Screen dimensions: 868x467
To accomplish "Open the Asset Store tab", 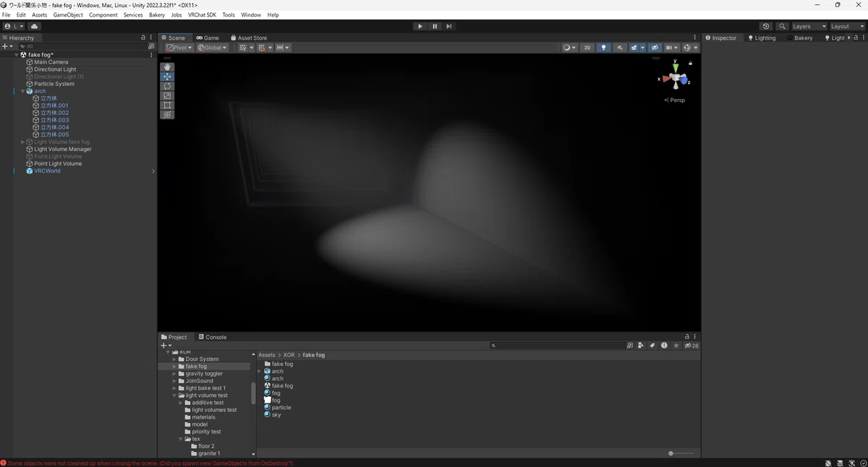I will [249, 38].
